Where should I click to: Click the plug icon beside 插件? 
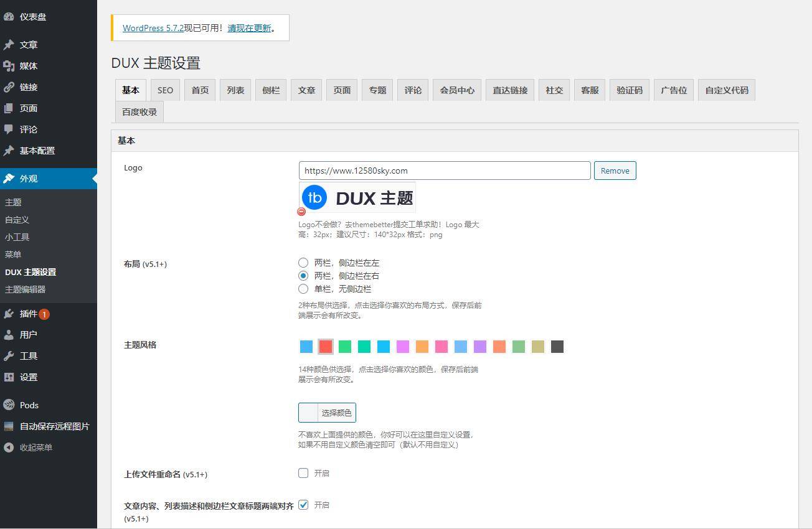point(9,314)
